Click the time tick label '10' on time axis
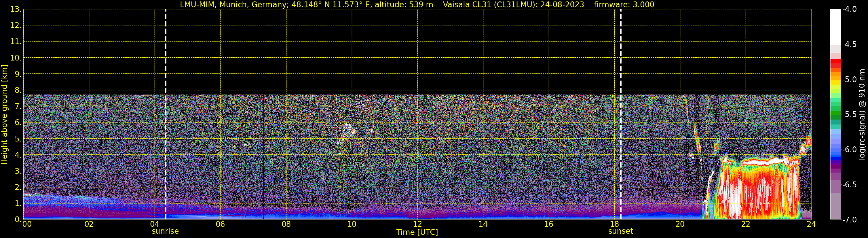The width and height of the screenshot is (868, 238). click(352, 224)
